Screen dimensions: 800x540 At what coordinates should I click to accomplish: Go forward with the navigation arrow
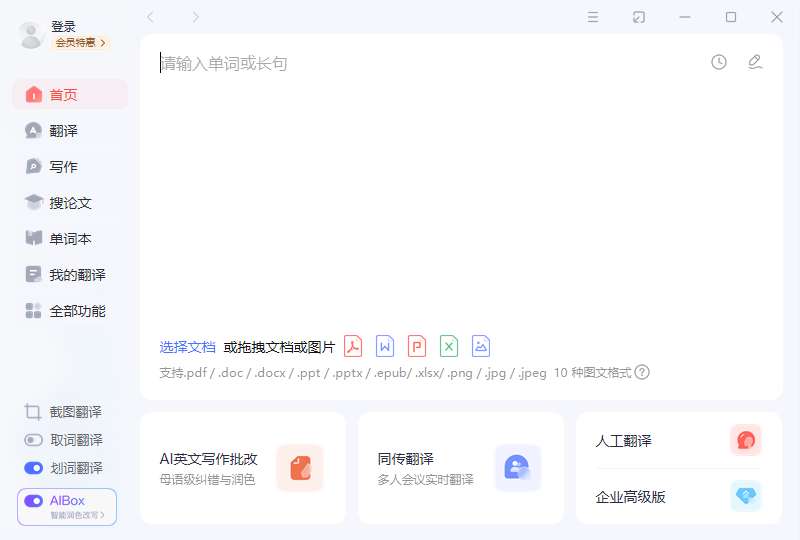pyautogui.click(x=196, y=17)
